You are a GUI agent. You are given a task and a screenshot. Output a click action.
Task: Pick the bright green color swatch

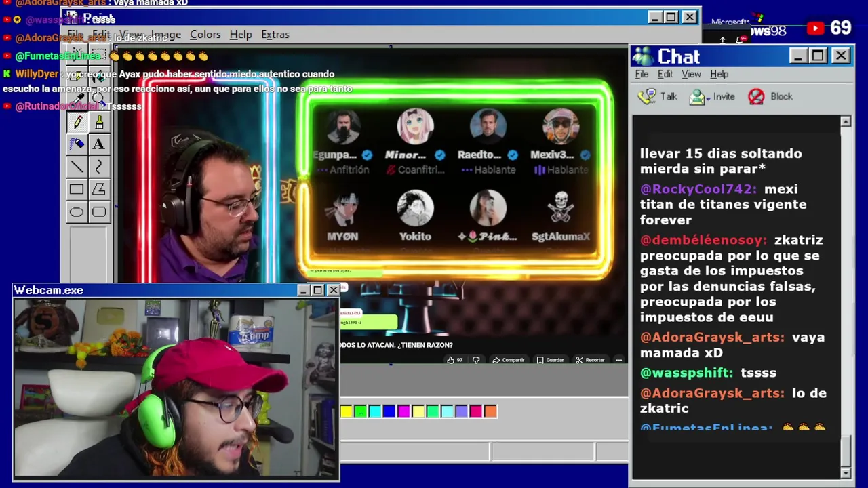pyautogui.click(x=361, y=411)
